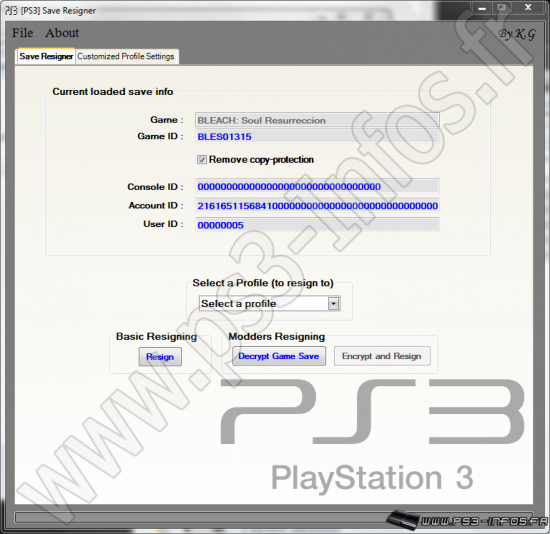Click the 'Basic Resigning' group label

(156, 336)
